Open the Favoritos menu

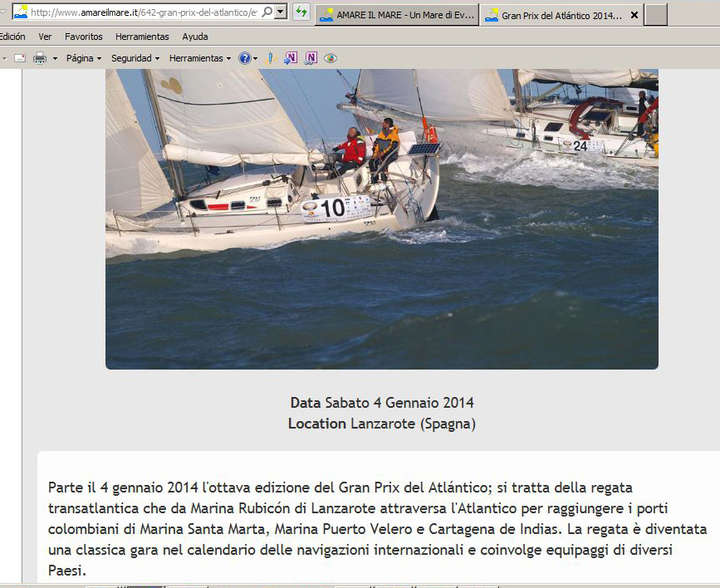tap(83, 37)
